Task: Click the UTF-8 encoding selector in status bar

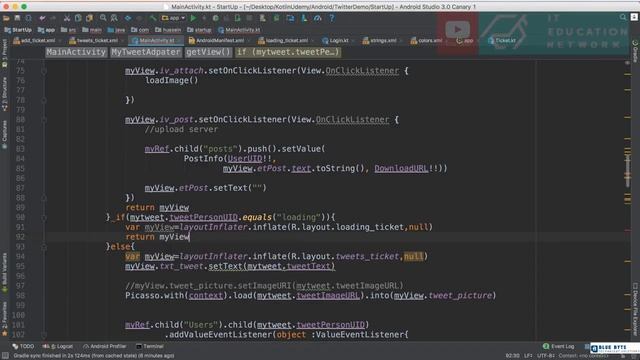Action: [545, 356]
